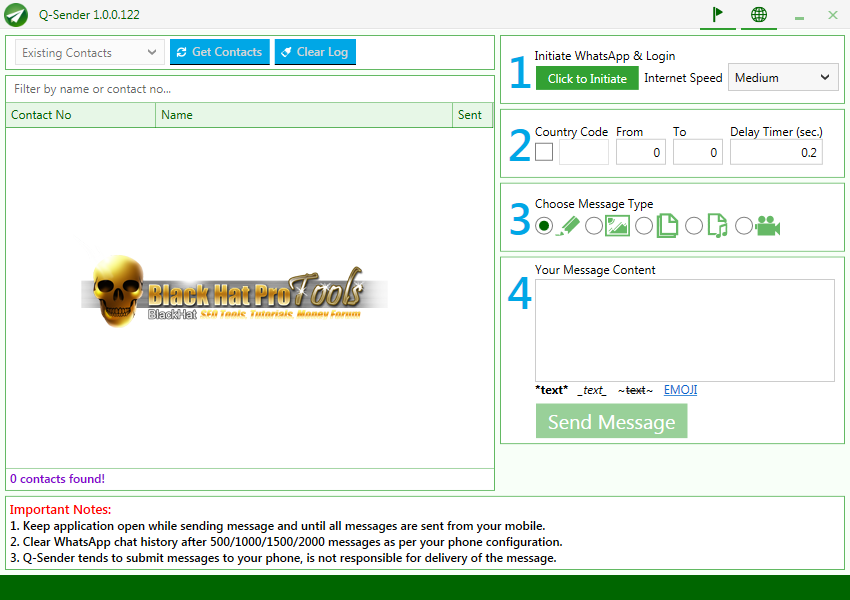Close the Q-Sender window
This screenshot has height=600, width=850.
(x=833, y=15)
